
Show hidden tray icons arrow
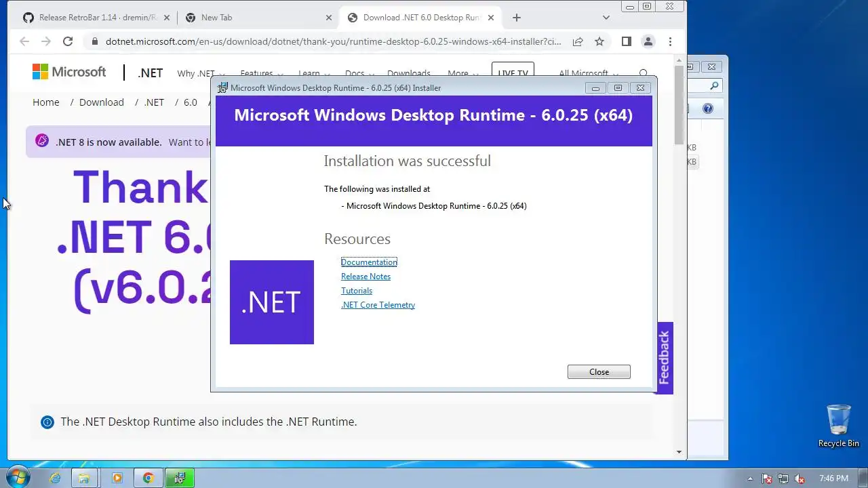[750, 479]
